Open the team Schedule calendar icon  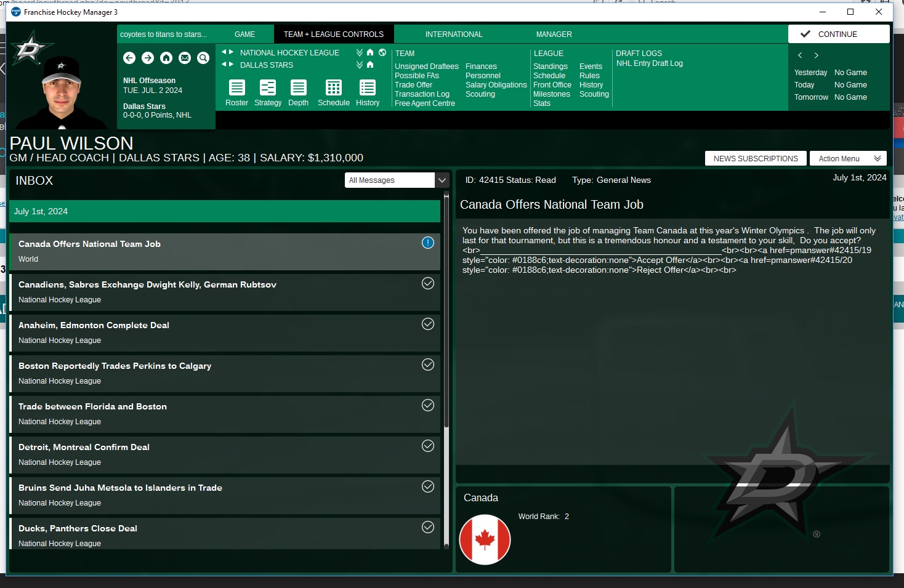pyautogui.click(x=334, y=87)
